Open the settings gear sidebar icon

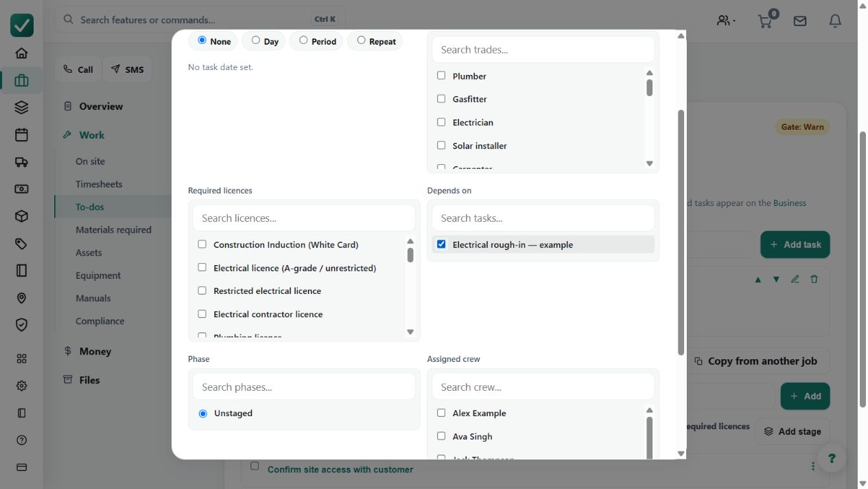point(21,386)
